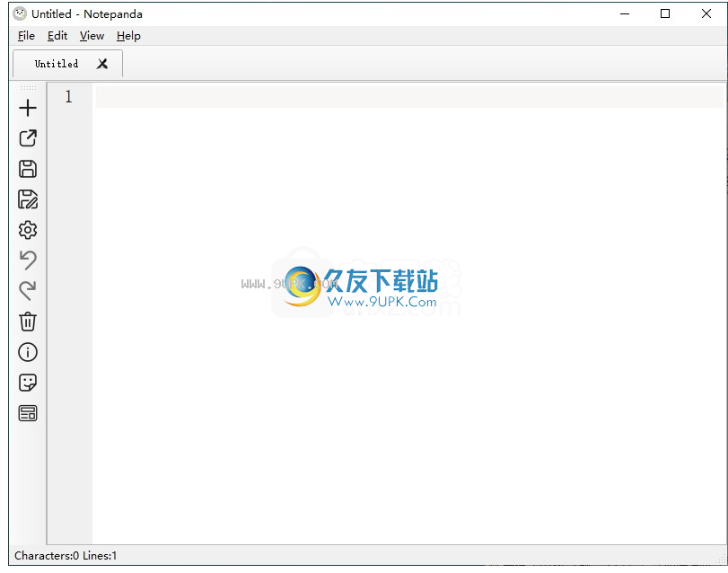Save the document with the floppy icon

coord(28,169)
